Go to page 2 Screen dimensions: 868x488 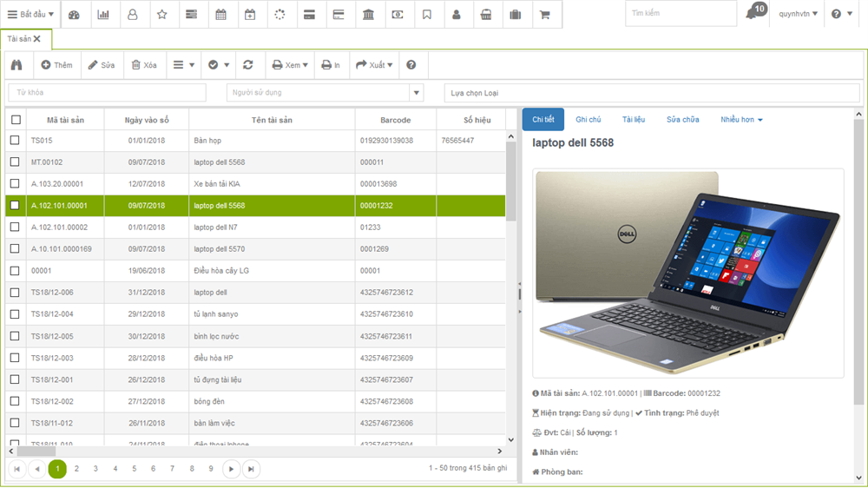pos(76,469)
